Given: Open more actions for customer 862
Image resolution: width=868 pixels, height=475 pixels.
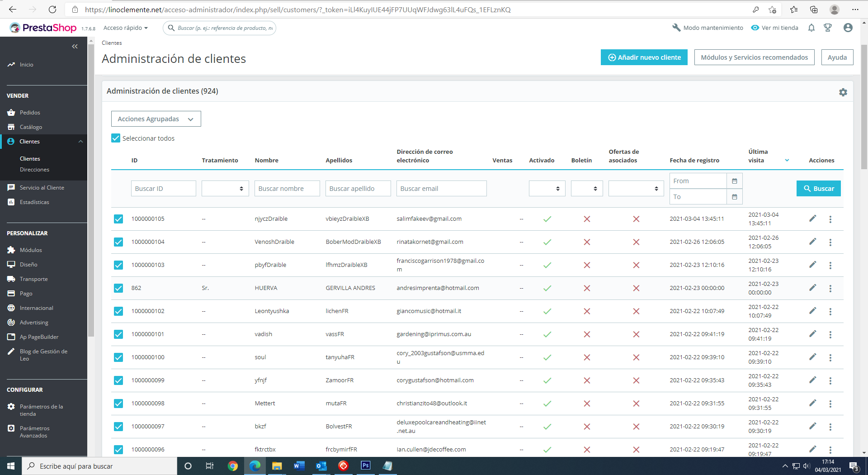Looking at the screenshot, I should point(830,288).
